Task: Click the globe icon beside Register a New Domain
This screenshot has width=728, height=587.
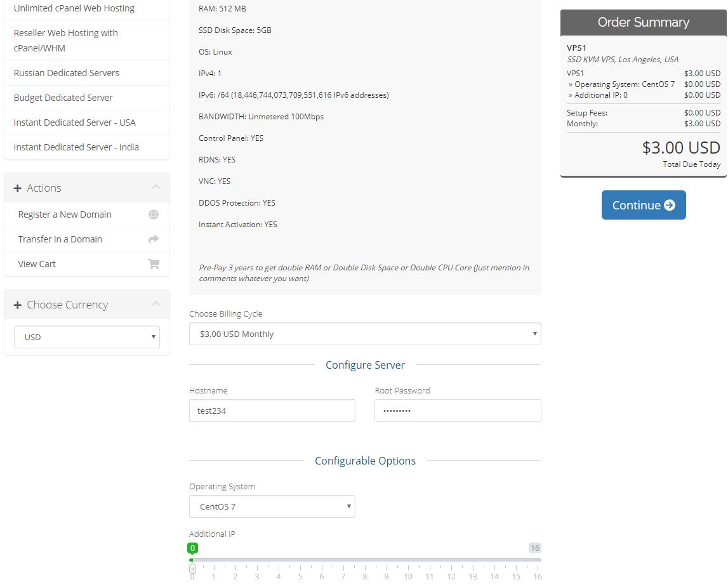Action: click(154, 214)
